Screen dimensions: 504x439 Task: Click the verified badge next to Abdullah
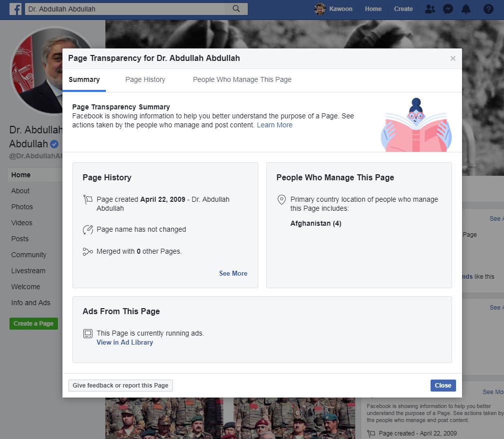(54, 144)
